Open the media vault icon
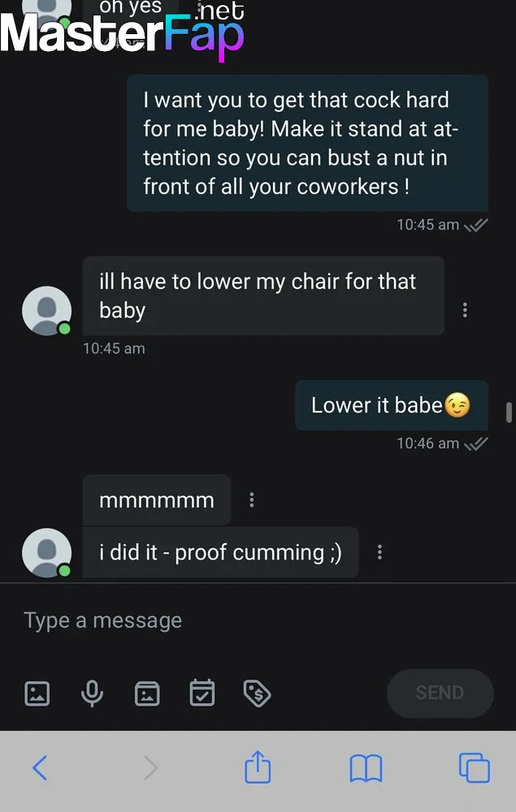Screen dimensions: 516x812 tap(147, 693)
